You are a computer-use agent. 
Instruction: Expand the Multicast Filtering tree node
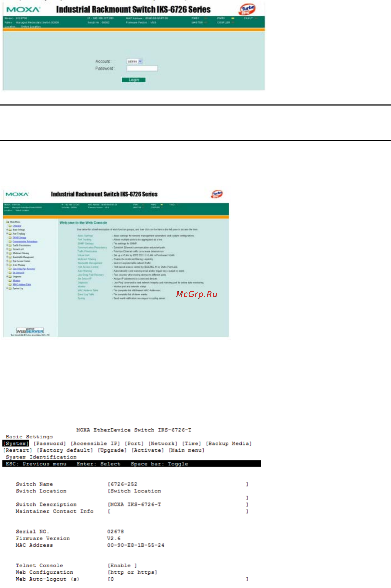click(x=7, y=253)
